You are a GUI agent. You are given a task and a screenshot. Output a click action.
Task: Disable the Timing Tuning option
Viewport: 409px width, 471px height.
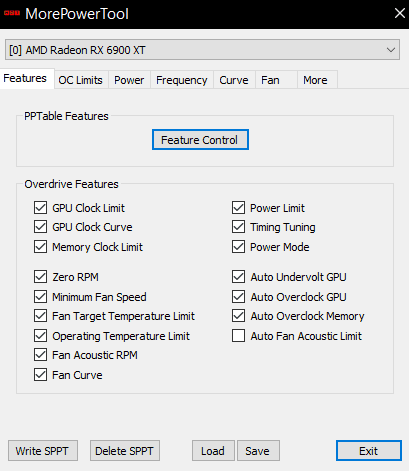tap(238, 227)
